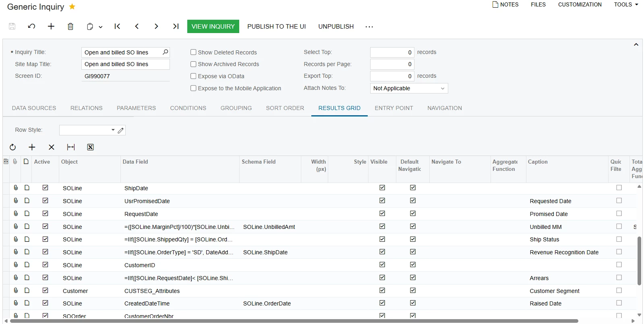Click the Undo arrow icon

click(31, 26)
